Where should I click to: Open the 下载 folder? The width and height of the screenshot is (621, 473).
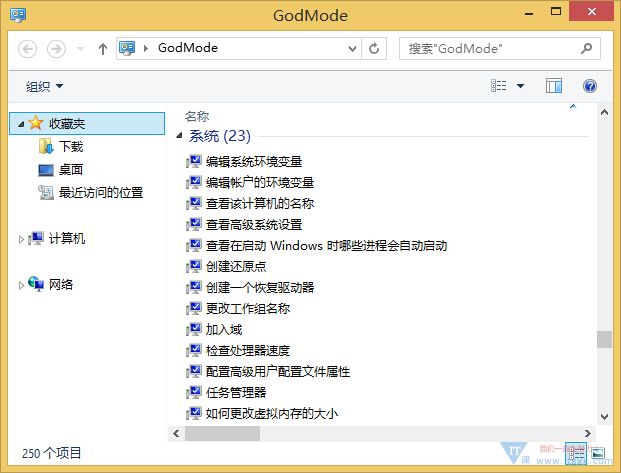pos(71,147)
